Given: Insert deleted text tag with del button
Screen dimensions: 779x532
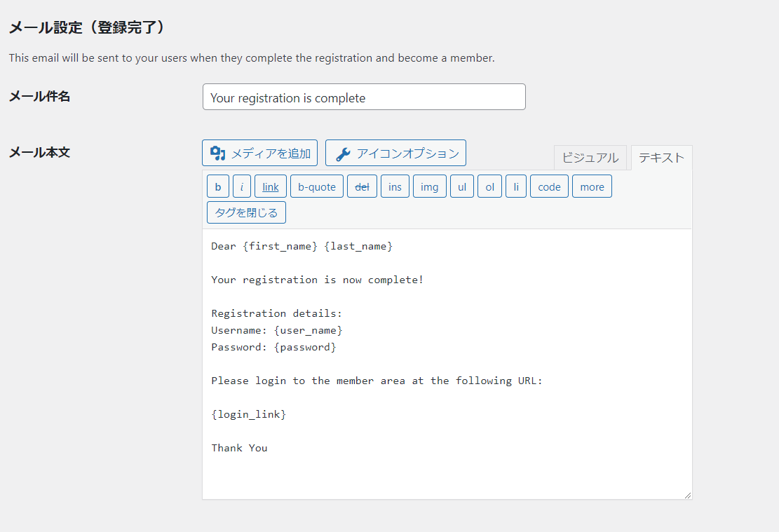Looking at the screenshot, I should 363,186.
